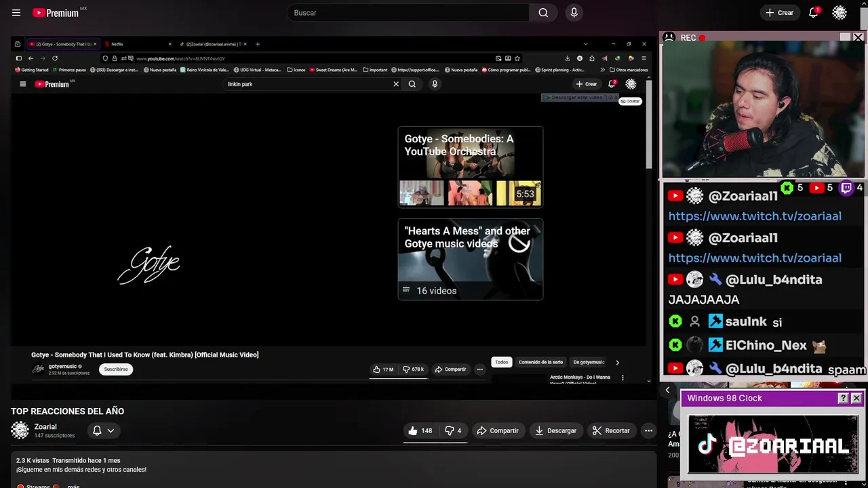Dislike the Gotye video 678 k
The height and width of the screenshot is (488, 868).
tap(413, 369)
